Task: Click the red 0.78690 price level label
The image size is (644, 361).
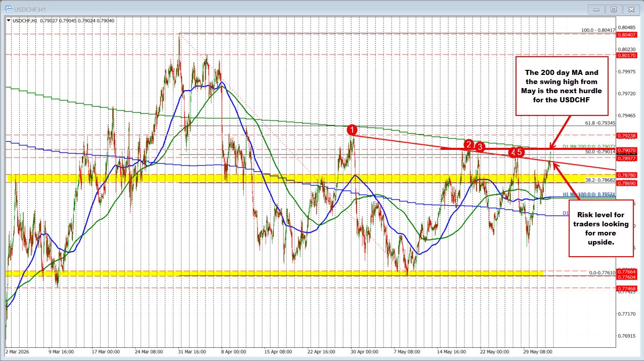Action: [626, 183]
